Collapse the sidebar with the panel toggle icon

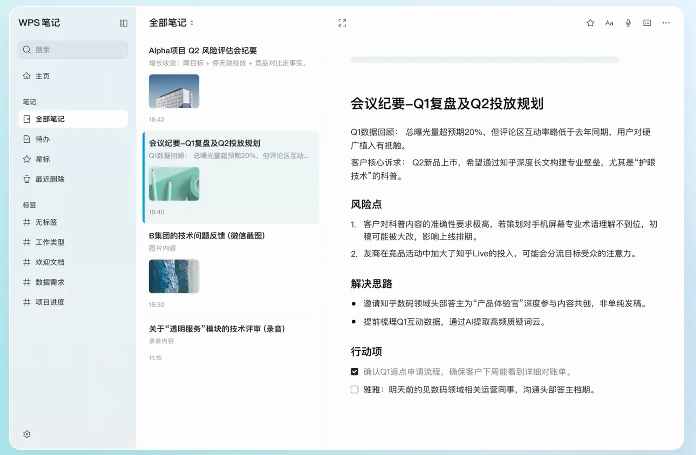123,23
